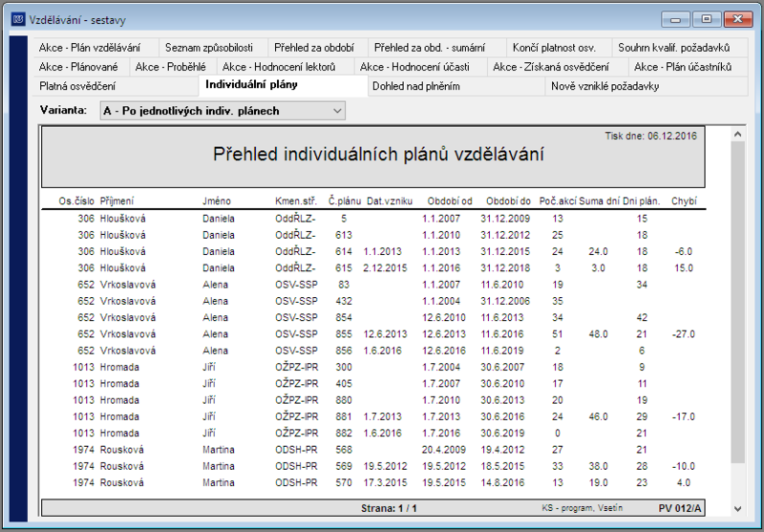Click plan number 613 for Hloušková
This screenshot has height=532, width=764.
[344, 235]
